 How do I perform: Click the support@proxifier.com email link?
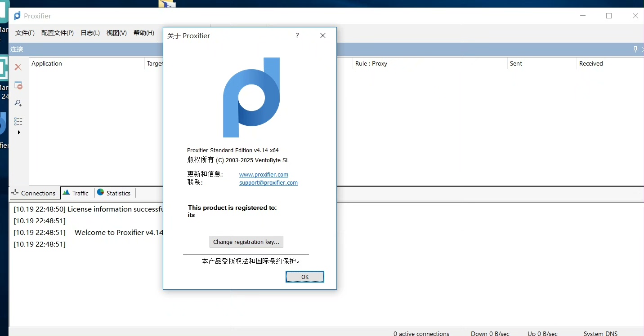(268, 183)
